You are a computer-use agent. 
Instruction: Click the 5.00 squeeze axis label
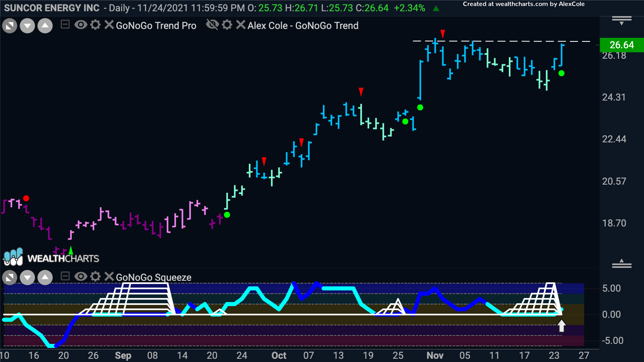click(611, 288)
